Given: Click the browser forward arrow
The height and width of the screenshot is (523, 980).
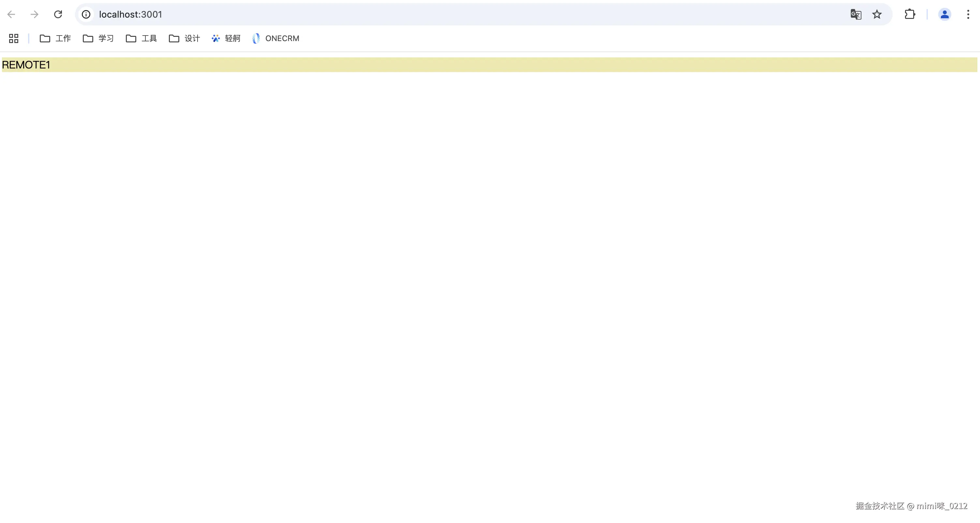Looking at the screenshot, I should pos(35,14).
